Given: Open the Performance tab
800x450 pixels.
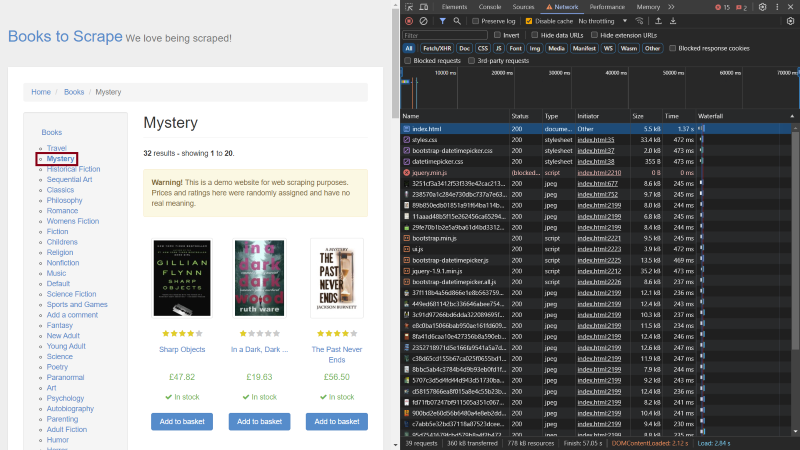Looking at the screenshot, I should coord(606,6).
